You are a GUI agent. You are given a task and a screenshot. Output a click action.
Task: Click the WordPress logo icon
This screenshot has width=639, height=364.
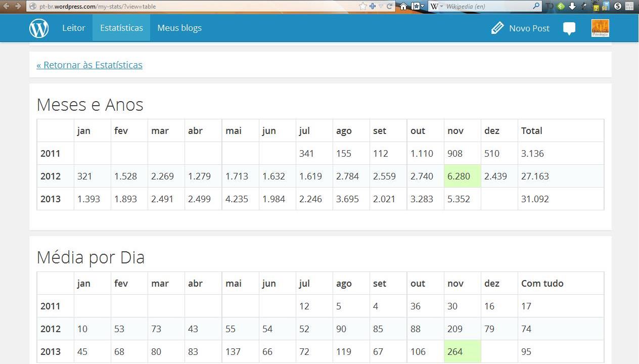[x=39, y=28]
